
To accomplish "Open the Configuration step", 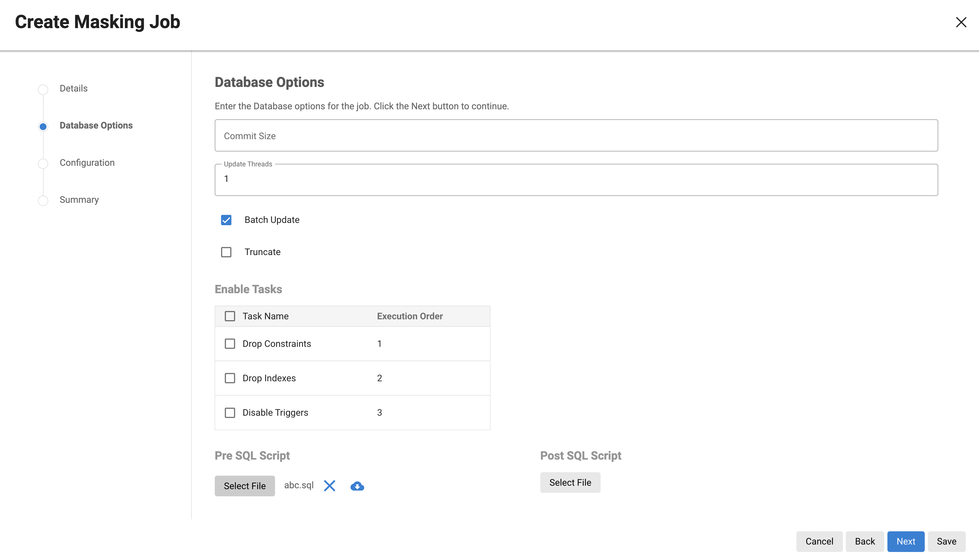I will click(x=87, y=163).
